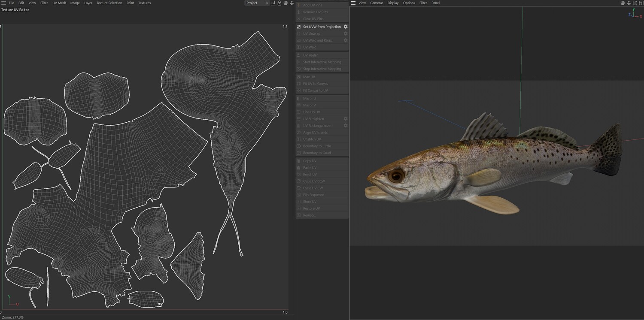Open the Texture UV Editor hamburger menu
This screenshot has height=320, width=644.
click(3, 3)
